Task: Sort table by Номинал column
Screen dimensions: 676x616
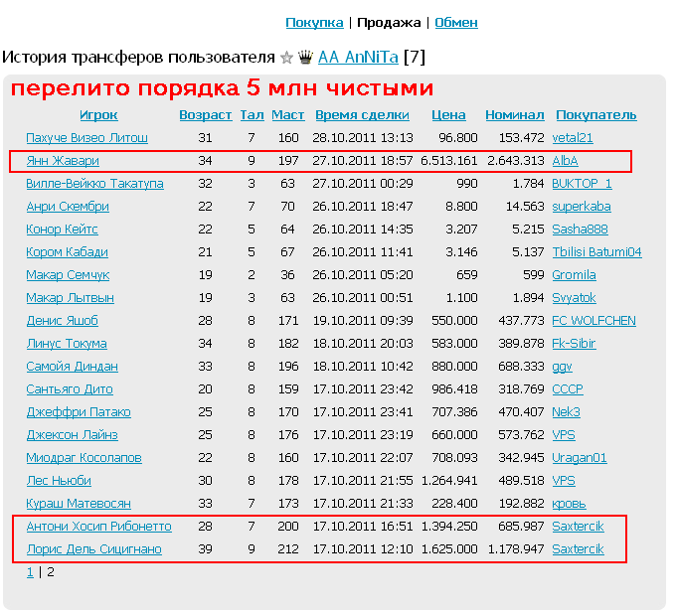Action: (515, 115)
